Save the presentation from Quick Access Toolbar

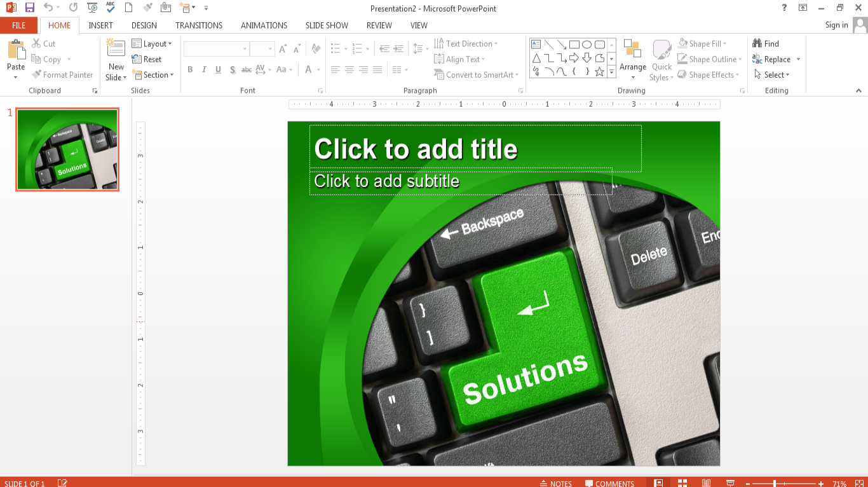pyautogui.click(x=30, y=8)
